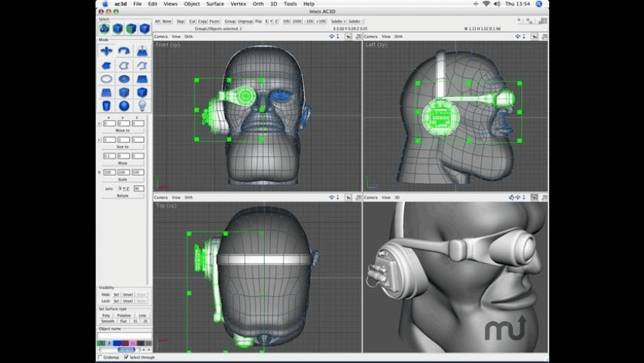This screenshot has width=644, height=363.
Task: Pick the Light bulb tool
Action: (142, 106)
